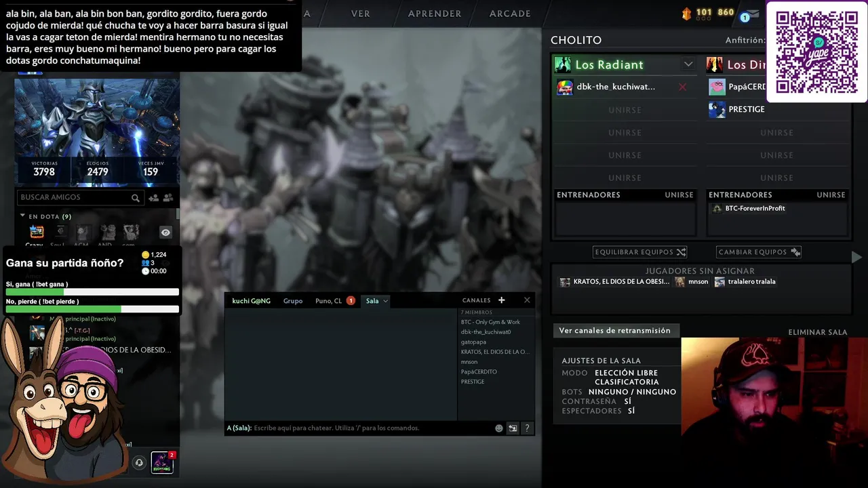Select PapáCERDITO in channel members list

(x=479, y=372)
